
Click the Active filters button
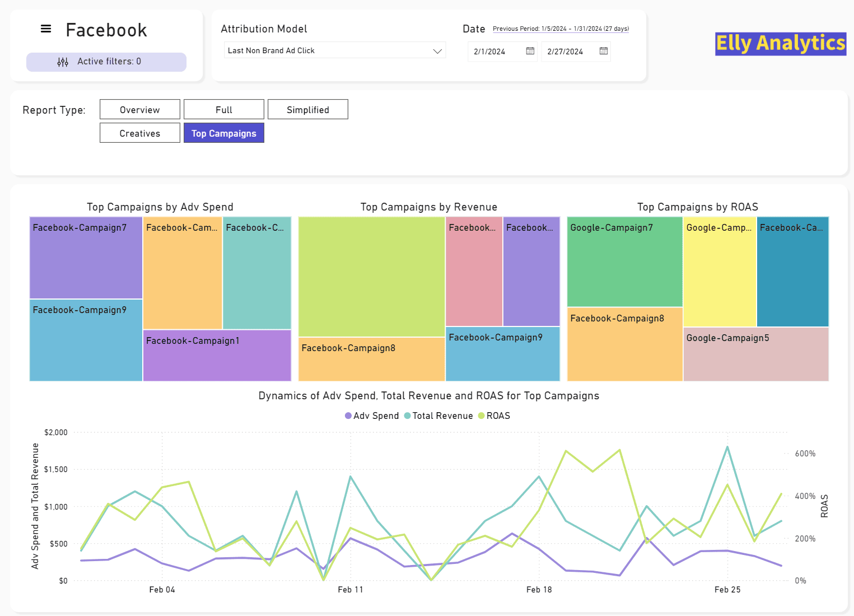(106, 62)
